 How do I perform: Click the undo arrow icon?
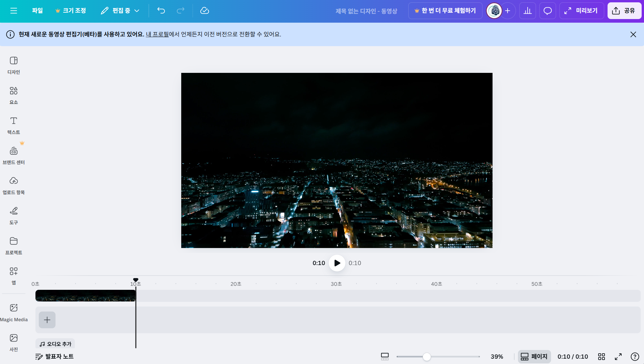coord(161,11)
